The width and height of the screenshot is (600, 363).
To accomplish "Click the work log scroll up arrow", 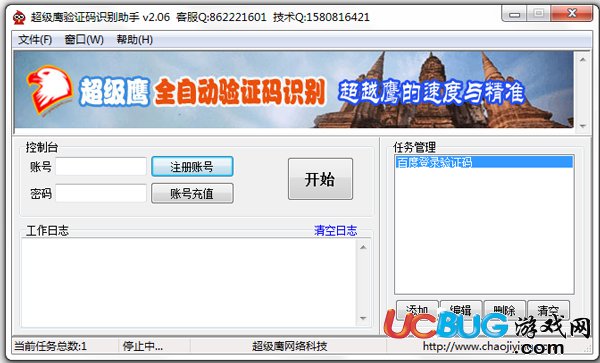I will [x=363, y=247].
